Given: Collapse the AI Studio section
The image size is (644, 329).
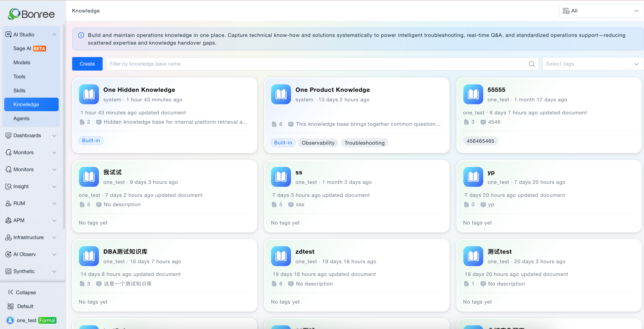Looking at the screenshot, I should click(54, 34).
